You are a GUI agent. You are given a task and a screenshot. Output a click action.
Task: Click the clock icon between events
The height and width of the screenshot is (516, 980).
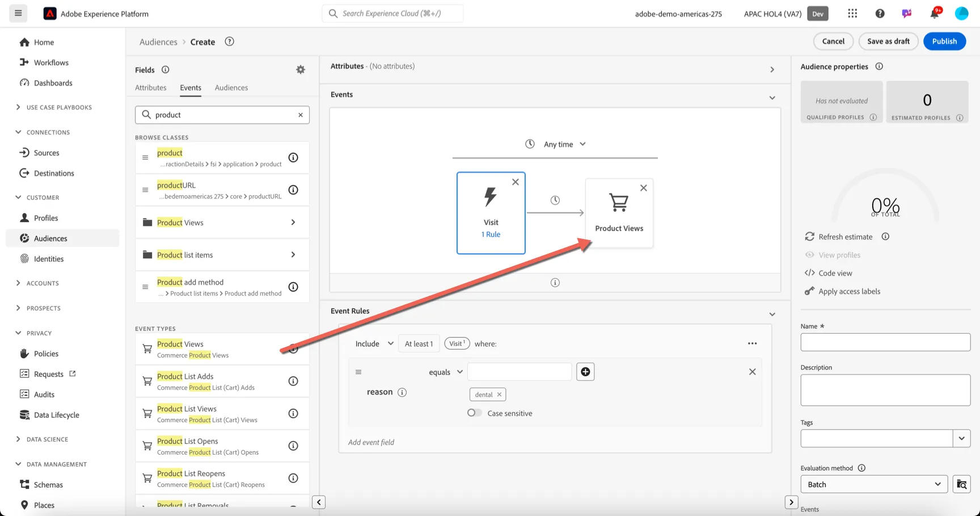(x=555, y=200)
